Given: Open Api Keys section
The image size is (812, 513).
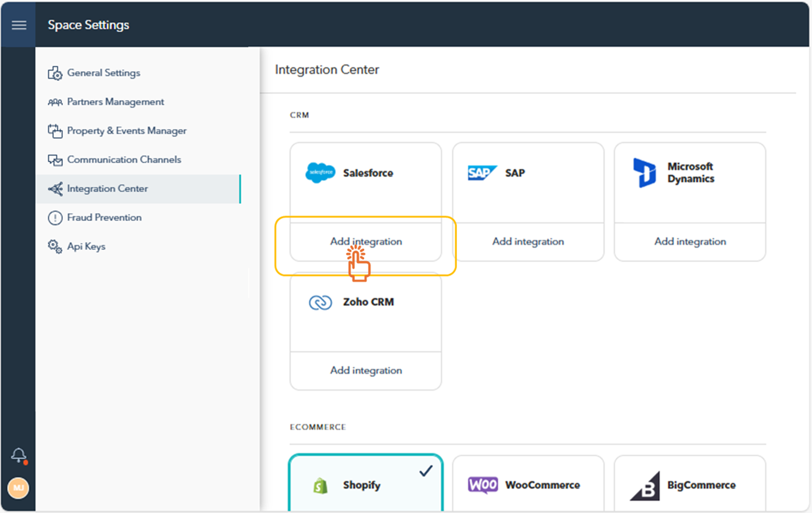Looking at the screenshot, I should [x=138, y=247].
